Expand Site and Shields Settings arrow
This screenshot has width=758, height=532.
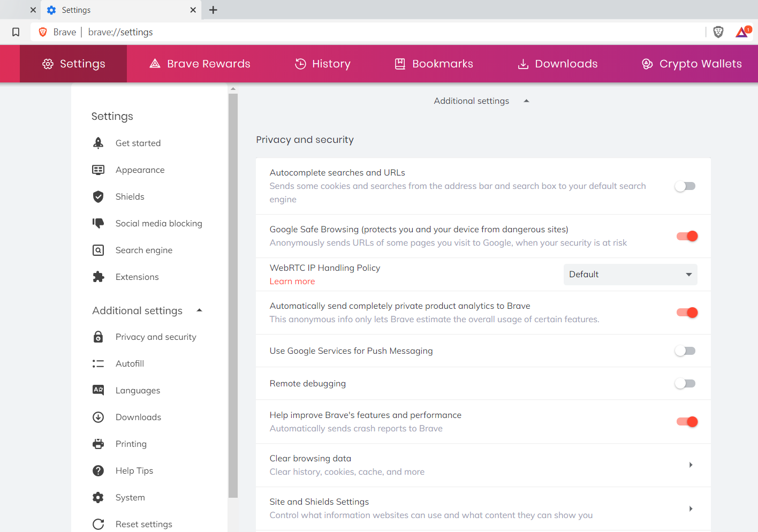[x=691, y=508]
